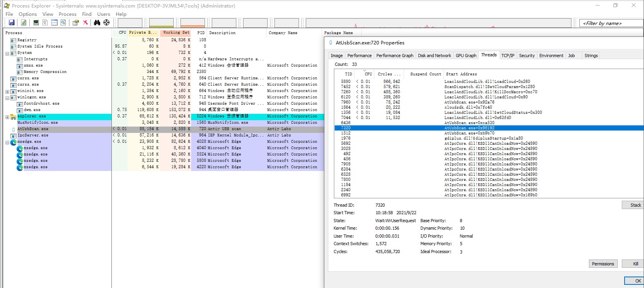Click the Edge icon of msedge.exe PID 4220
Viewport: 644px width, 288px height.
point(20,167)
